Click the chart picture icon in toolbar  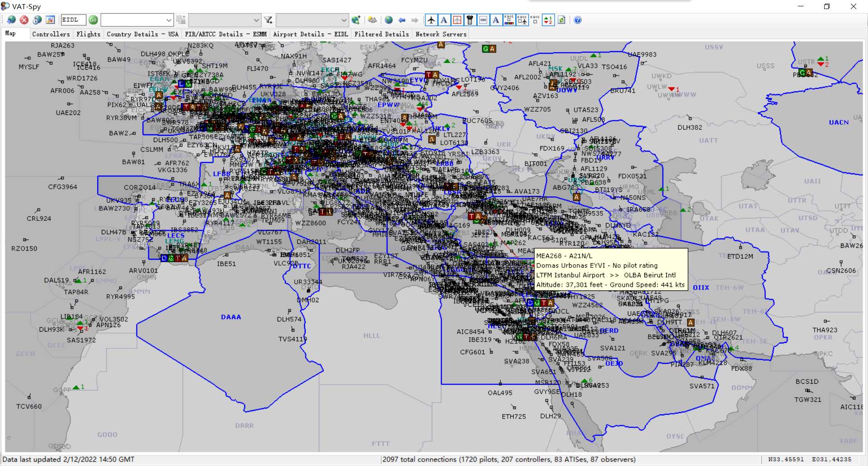[x=50, y=20]
